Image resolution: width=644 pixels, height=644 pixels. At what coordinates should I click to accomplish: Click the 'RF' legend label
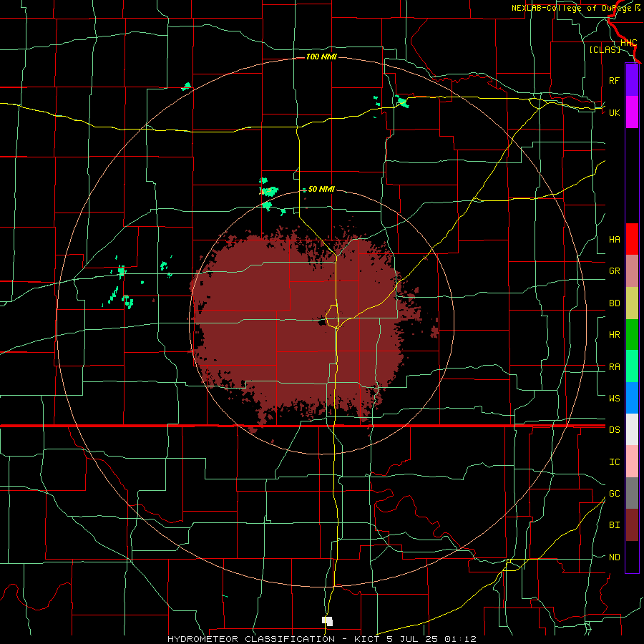coord(614,80)
